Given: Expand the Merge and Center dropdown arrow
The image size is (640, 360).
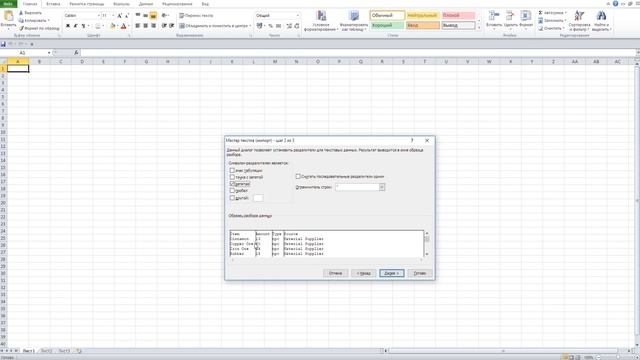Looking at the screenshot, I should (x=250, y=26).
